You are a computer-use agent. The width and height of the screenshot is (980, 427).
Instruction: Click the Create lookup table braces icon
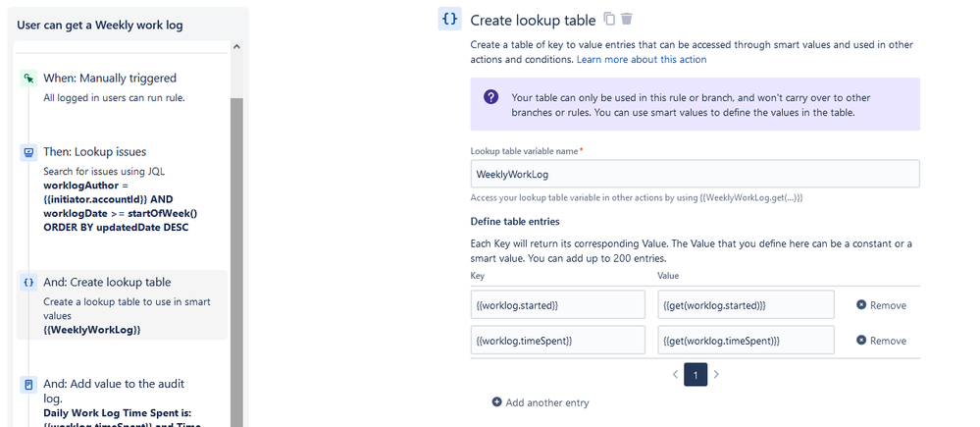pos(449,19)
